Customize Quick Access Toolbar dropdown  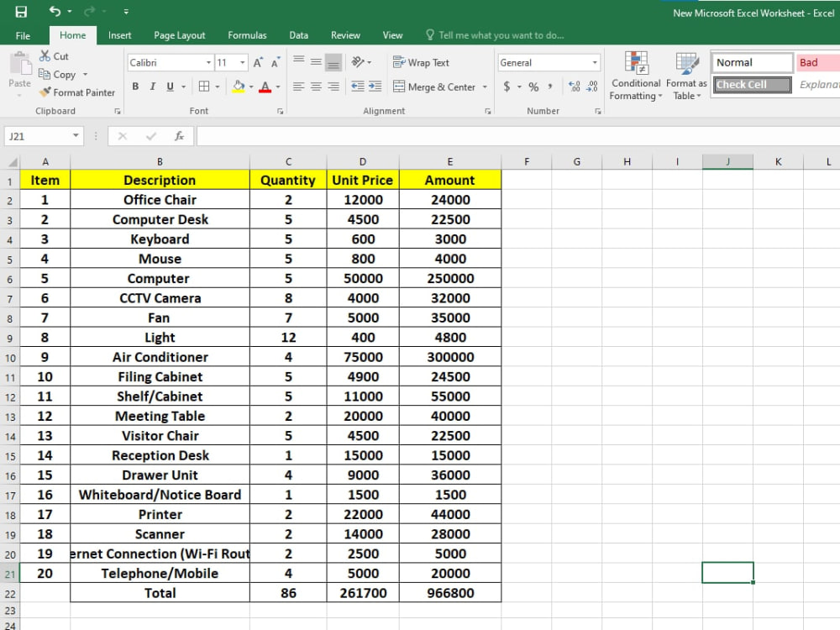click(126, 11)
